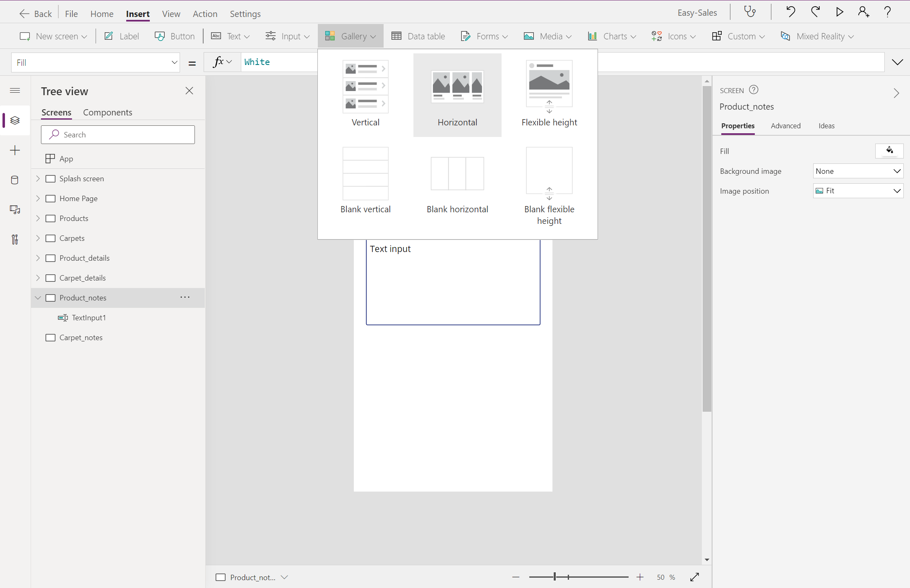Open the Advanced properties tab
The height and width of the screenshot is (588, 910).
coord(785,126)
